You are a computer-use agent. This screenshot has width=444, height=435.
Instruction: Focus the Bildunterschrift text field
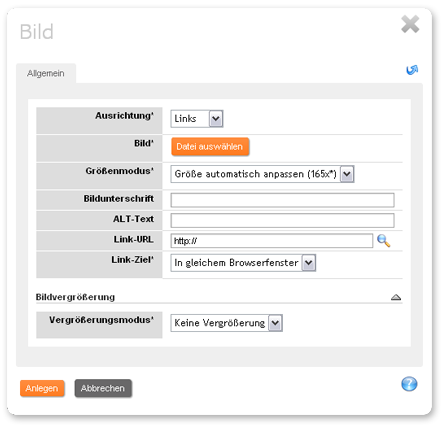pos(282,200)
